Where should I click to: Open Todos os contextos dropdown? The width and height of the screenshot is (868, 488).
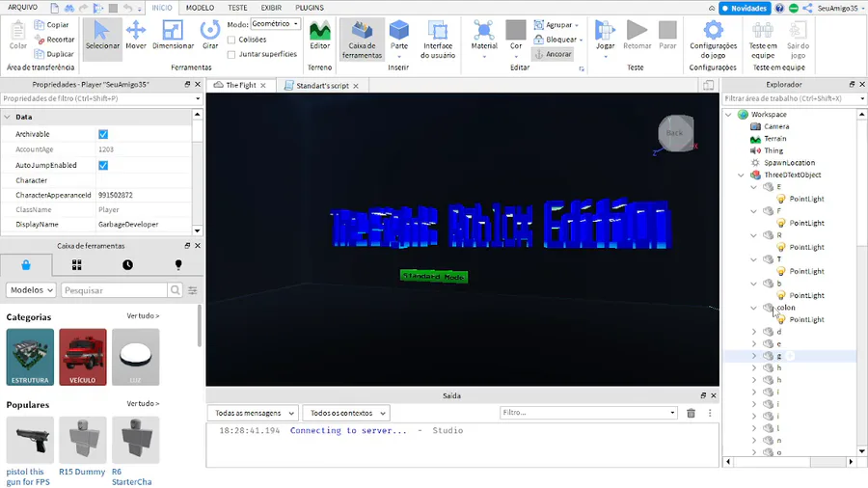point(346,413)
